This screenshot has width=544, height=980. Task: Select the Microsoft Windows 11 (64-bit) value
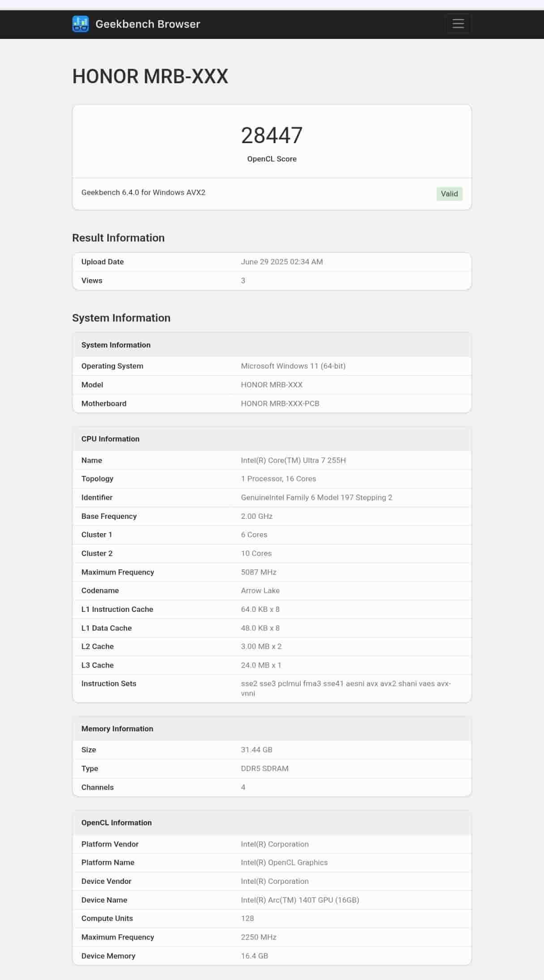coord(293,366)
